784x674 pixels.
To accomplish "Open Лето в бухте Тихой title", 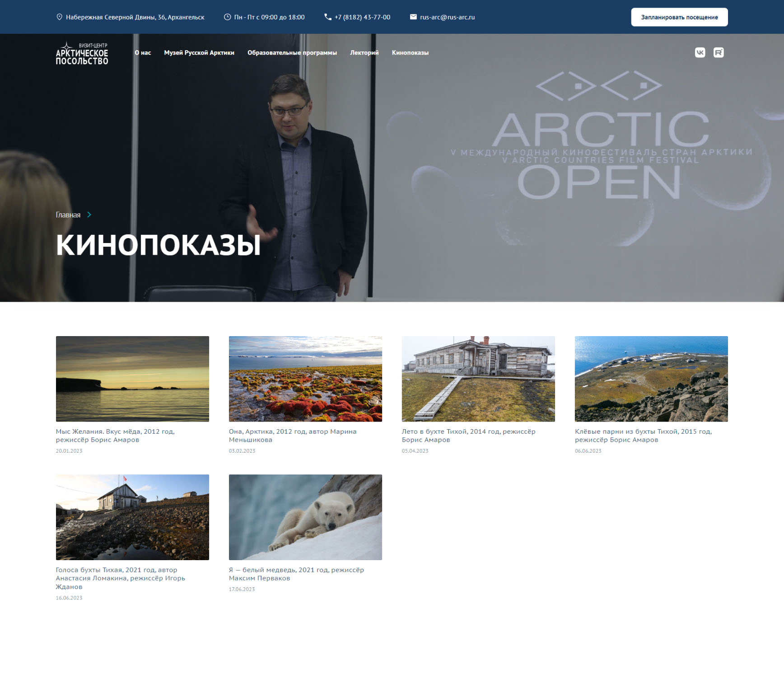I will (468, 435).
